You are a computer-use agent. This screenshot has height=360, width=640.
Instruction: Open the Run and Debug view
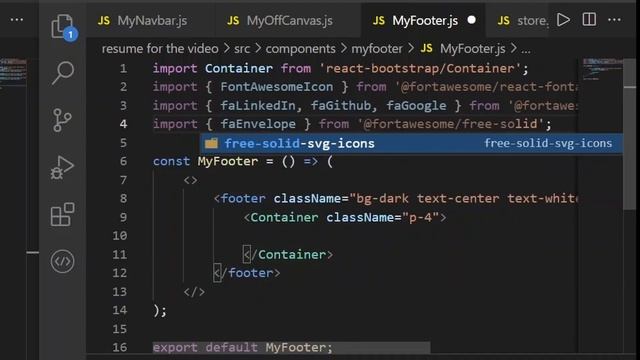pos(62,167)
